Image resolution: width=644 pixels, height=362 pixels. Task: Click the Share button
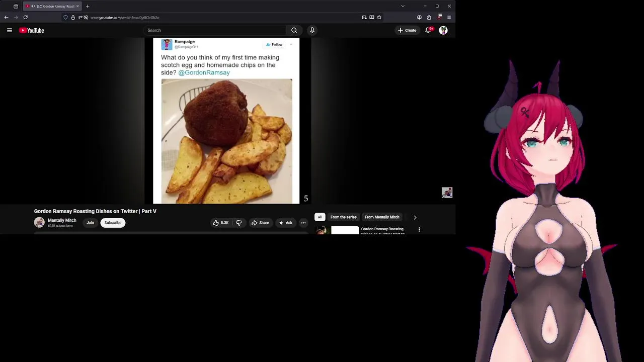[260, 223]
